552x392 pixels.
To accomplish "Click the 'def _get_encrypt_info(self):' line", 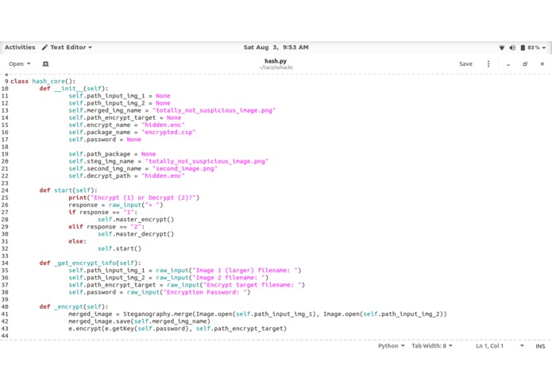I will (90, 263).
